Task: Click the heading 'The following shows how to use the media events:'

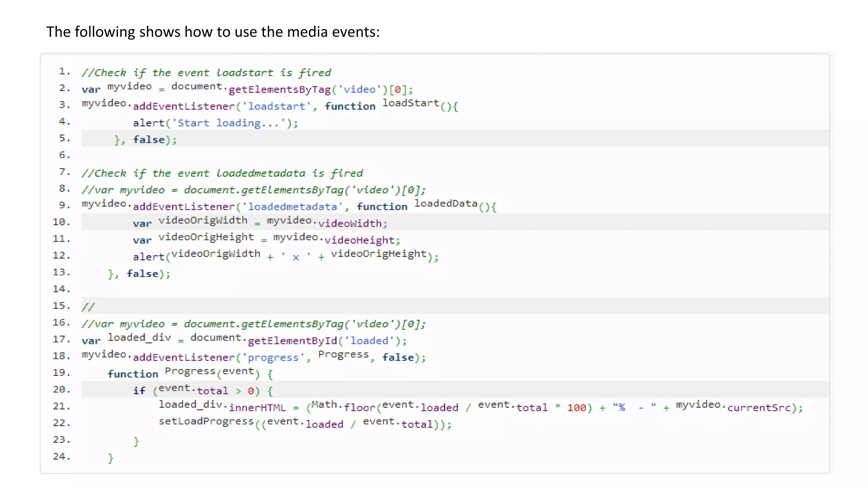Action: click(213, 32)
